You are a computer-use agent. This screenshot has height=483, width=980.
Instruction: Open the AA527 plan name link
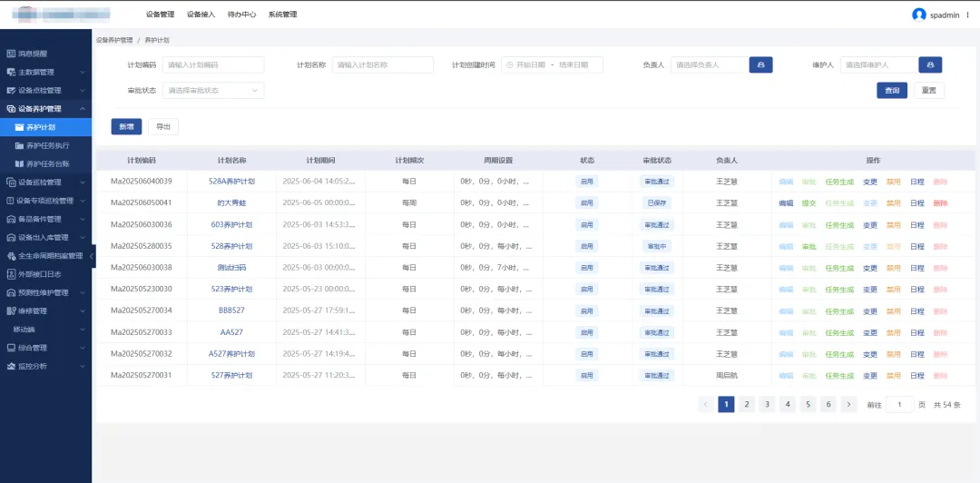point(231,332)
